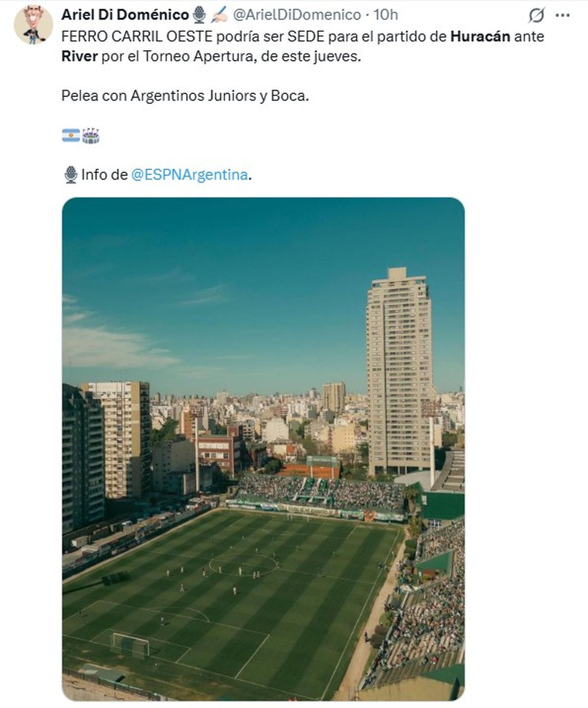
Task: Click the line "Pelea con Argentinos Juniors y Boca."
Action: [185, 96]
